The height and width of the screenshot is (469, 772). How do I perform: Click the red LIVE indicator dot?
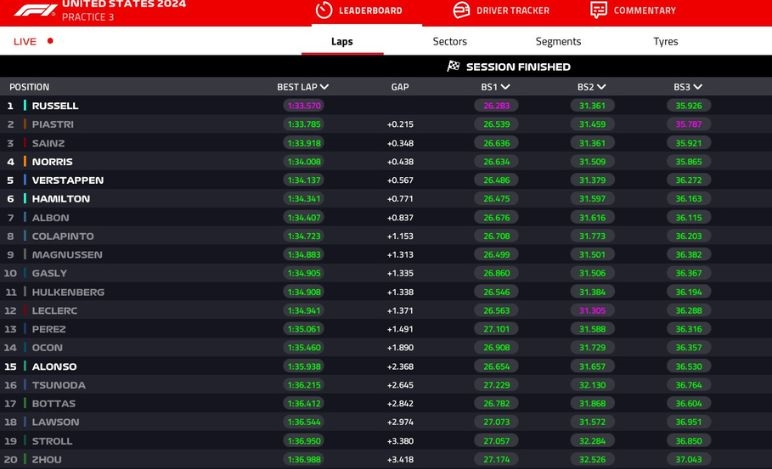[x=50, y=42]
